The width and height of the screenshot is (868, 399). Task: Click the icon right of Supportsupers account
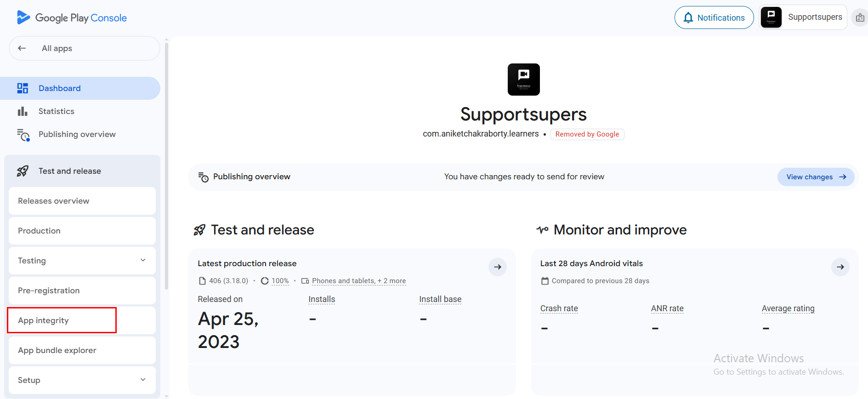click(860, 18)
